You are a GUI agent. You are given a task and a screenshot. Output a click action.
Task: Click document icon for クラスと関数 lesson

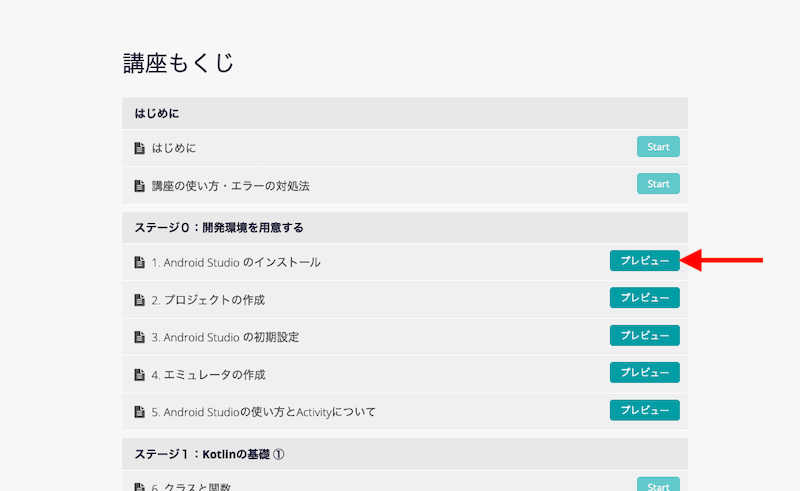pyautogui.click(x=139, y=487)
